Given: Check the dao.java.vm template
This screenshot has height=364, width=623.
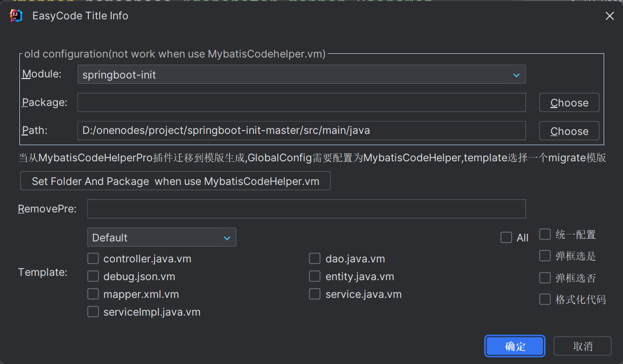Looking at the screenshot, I should coord(315,259).
